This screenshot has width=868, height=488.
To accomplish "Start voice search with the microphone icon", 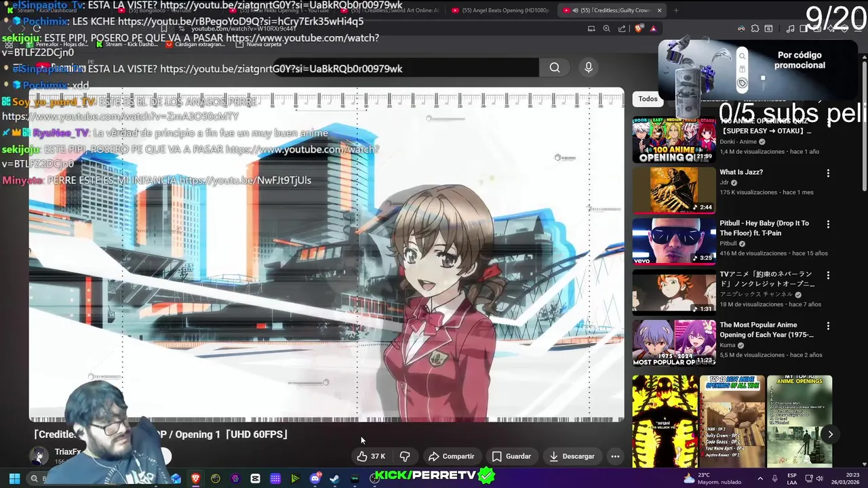I will [589, 67].
